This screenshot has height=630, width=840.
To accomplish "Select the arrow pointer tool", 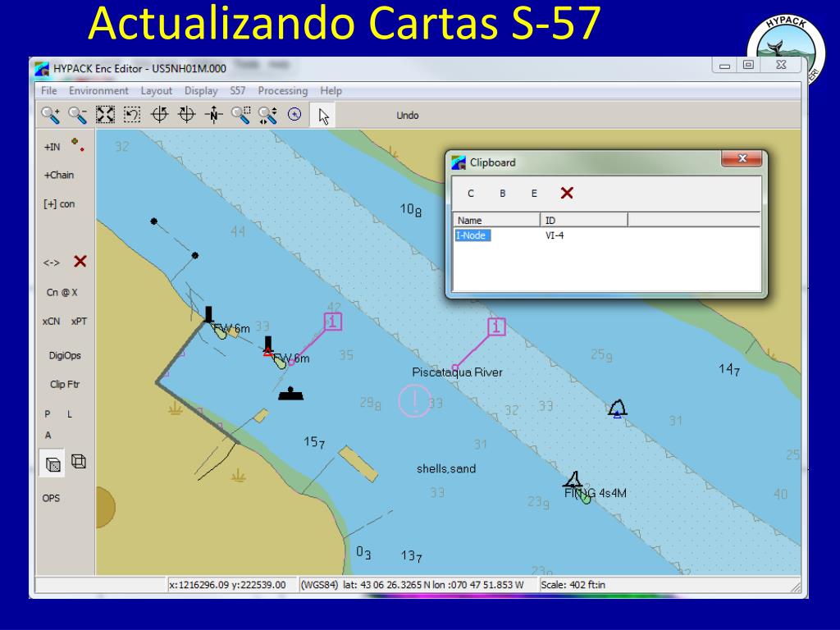I will coord(323,116).
